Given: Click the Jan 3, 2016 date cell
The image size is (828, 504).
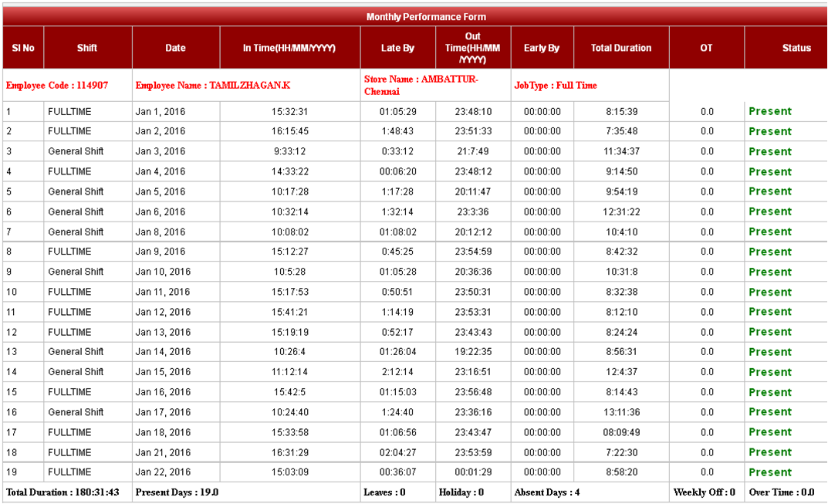Looking at the screenshot, I should tap(161, 151).
